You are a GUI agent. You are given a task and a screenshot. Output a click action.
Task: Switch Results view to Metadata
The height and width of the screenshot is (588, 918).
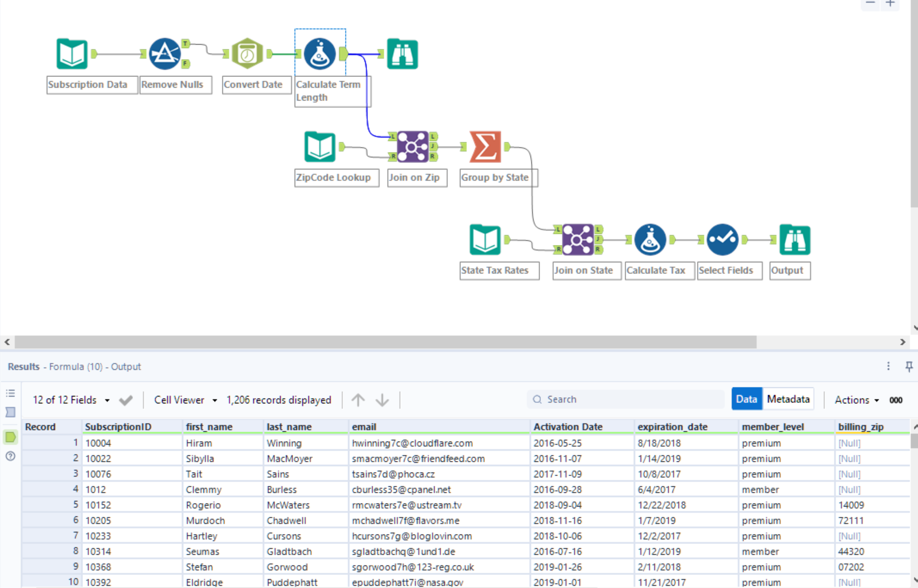click(788, 399)
